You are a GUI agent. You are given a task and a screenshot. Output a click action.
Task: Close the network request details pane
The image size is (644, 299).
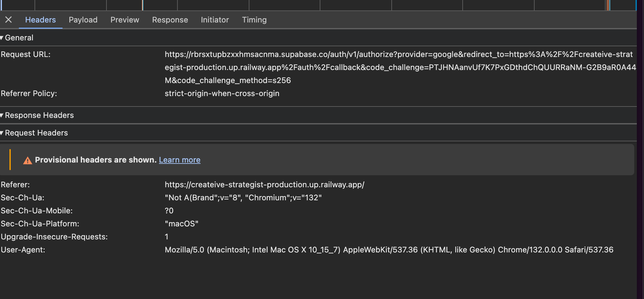click(x=8, y=20)
